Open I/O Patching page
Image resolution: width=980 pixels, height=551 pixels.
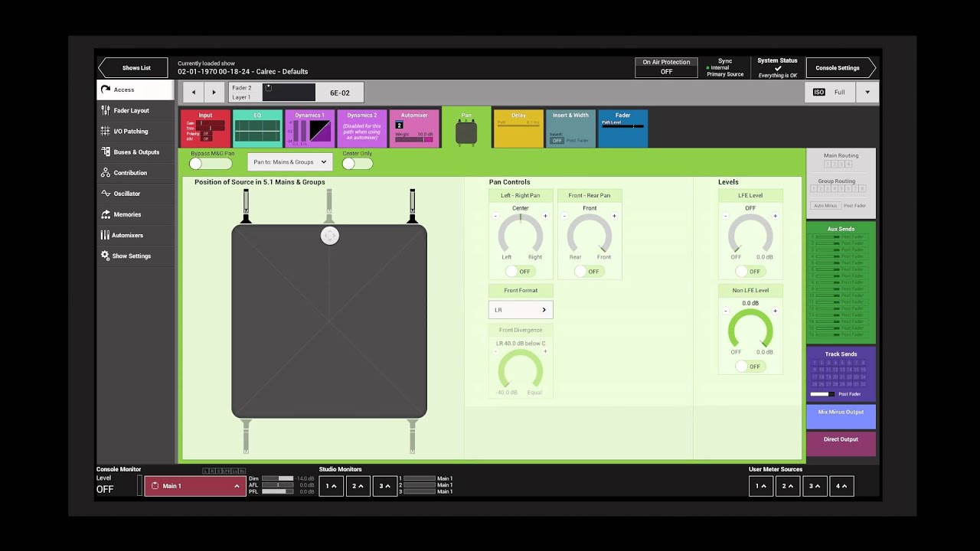[x=136, y=131]
